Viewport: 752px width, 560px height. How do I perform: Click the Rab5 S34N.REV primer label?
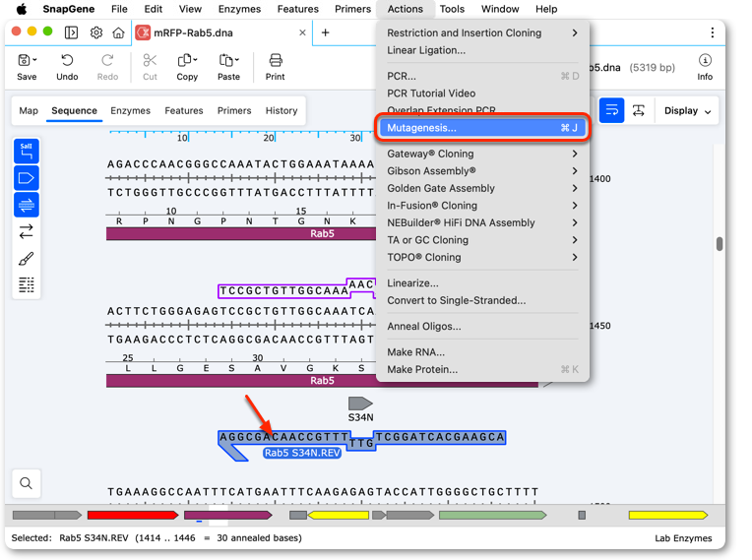click(302, 453)
